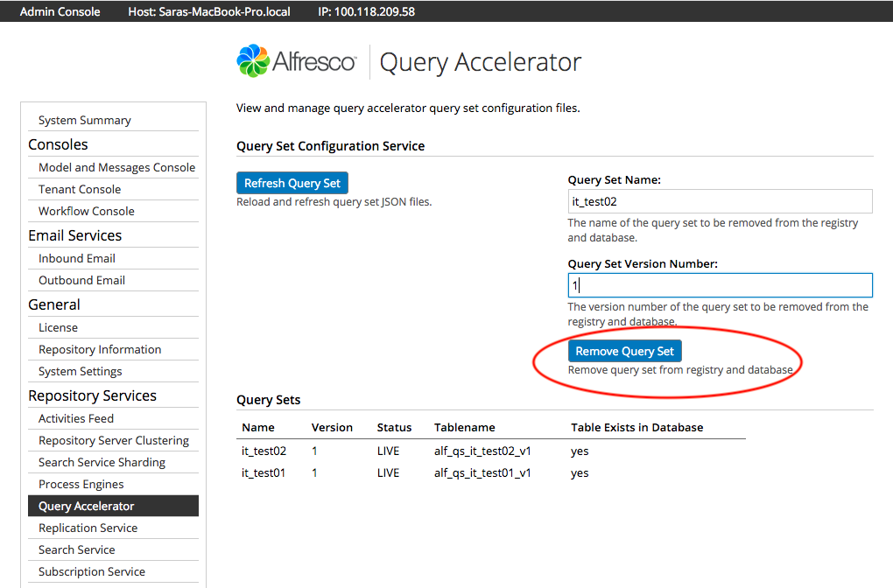The image size is (893, 588).
Task: Open Repository Server Clustering
Action: pyautogui.click(x=113, y=440)
